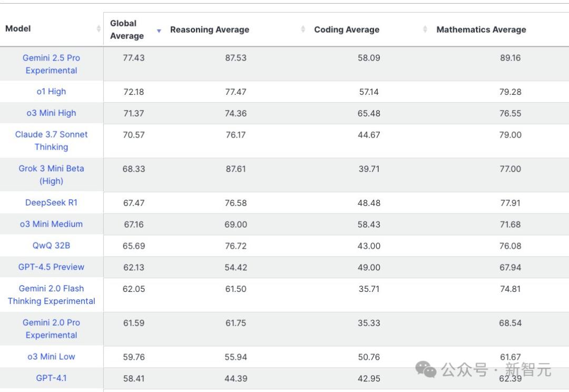Open the o3 Mini Low link
This screenshot has width=569, height=392.
tap(51, 356)
